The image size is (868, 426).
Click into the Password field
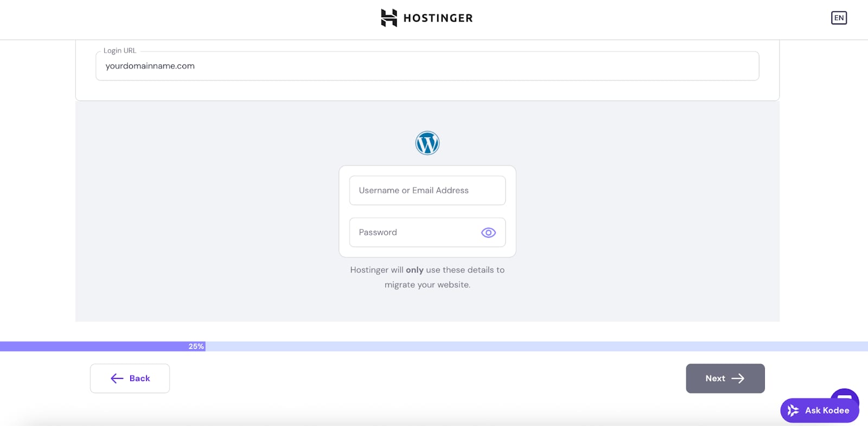(412, 233)
